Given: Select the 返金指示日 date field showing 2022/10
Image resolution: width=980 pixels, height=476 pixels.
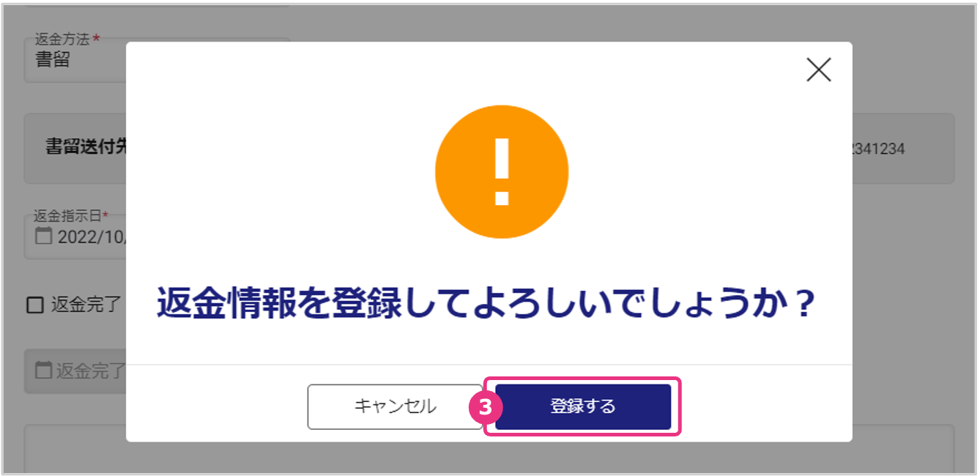Looking at the screenshot, I should click(75, 236).
